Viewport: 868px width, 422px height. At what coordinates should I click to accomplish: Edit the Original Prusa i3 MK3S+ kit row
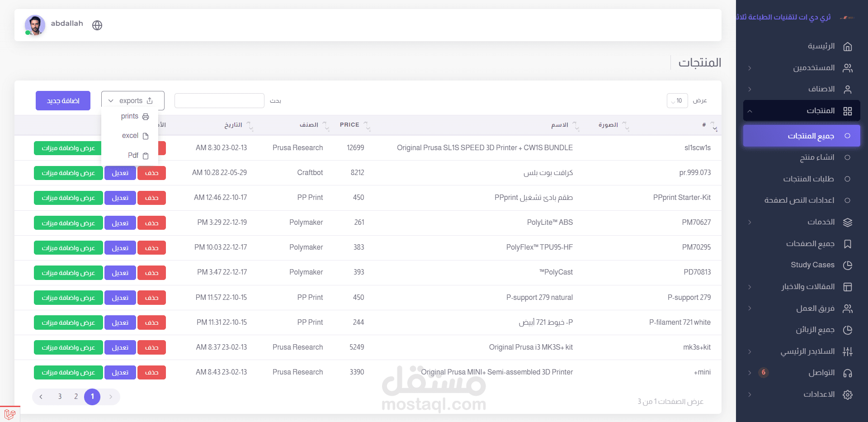click(x=120, y=347)
